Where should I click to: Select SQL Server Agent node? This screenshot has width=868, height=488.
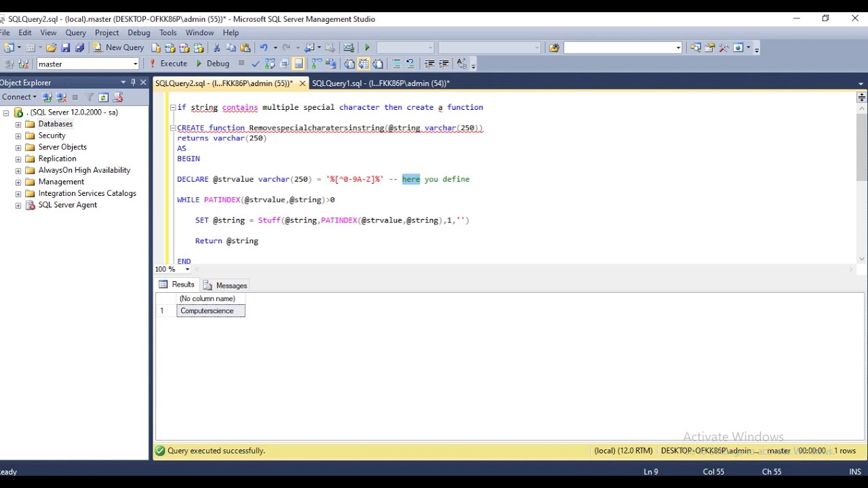(67, 205)
